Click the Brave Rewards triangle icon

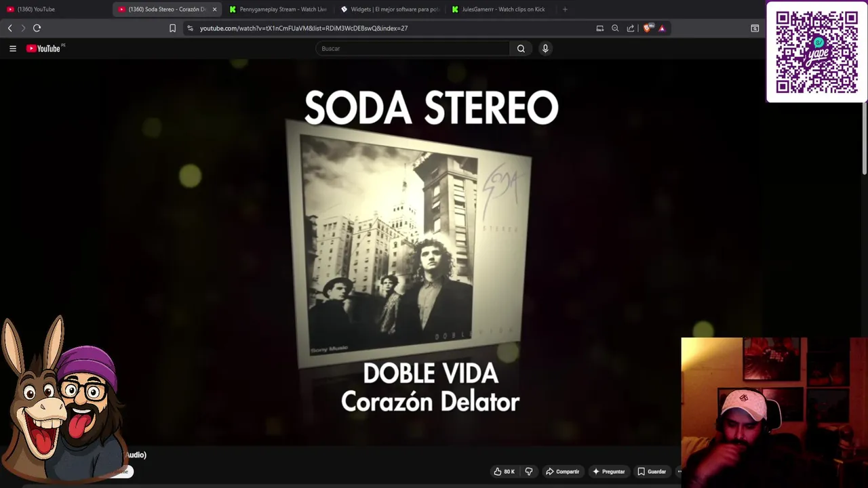coord(662,28)
